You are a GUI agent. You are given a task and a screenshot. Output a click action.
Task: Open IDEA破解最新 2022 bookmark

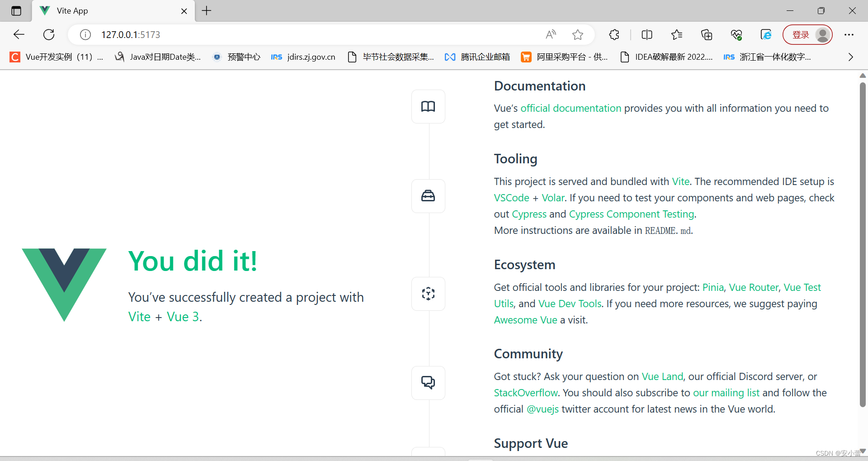click(x=666, y=57)
